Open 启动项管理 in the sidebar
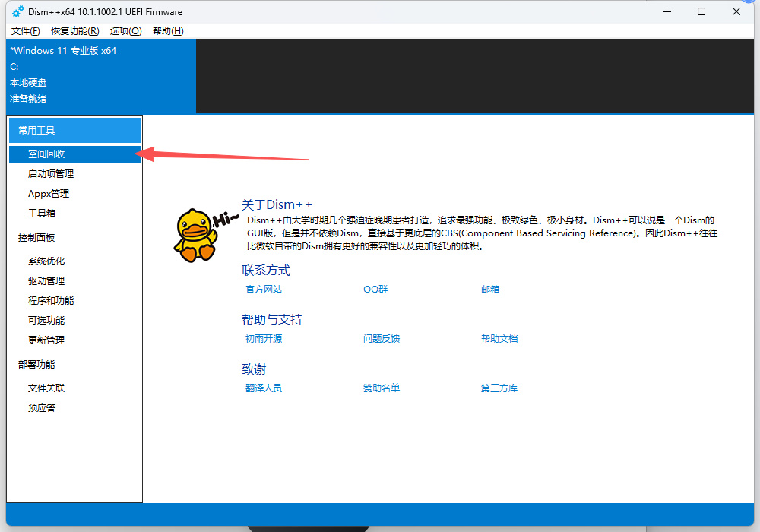The image size is (760, 532). click(x=50, y=174)
